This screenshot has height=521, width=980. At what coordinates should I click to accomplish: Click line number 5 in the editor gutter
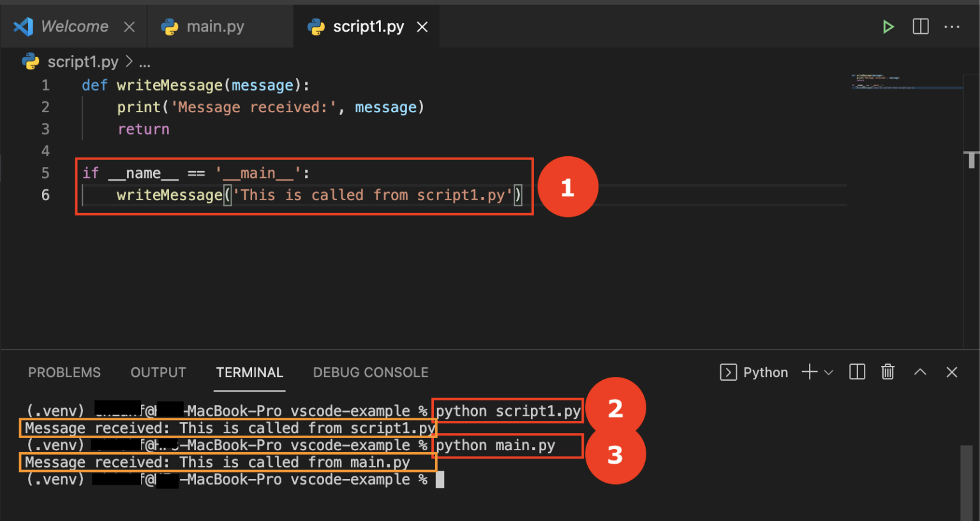coord(45,172)
